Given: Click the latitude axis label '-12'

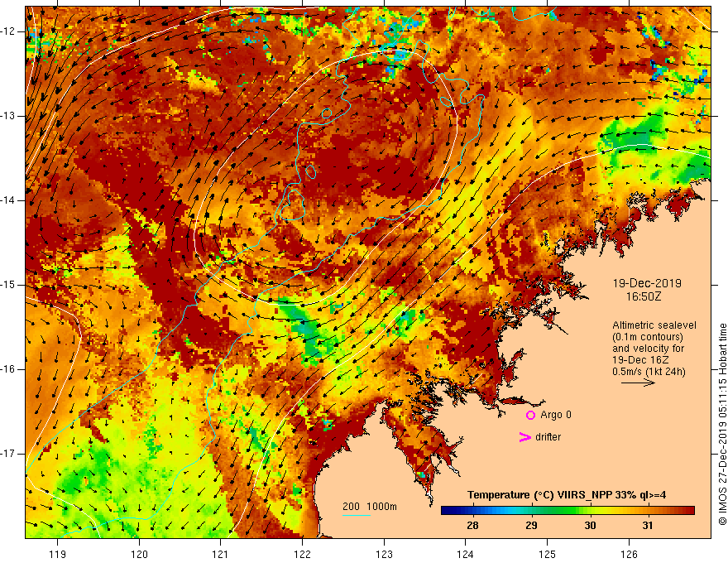Looking at the screenshot, I should (x=8, y=31).
